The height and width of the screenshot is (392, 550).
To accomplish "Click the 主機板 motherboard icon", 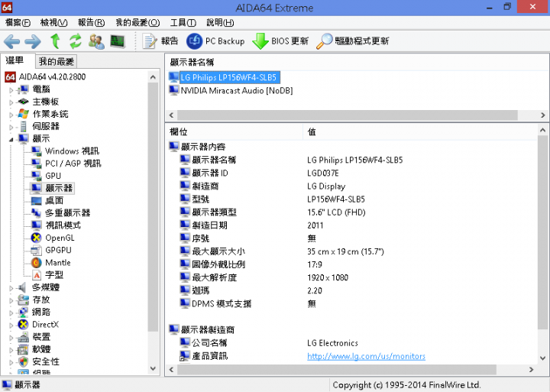I will pyautogui.click(x=23, y=102).
